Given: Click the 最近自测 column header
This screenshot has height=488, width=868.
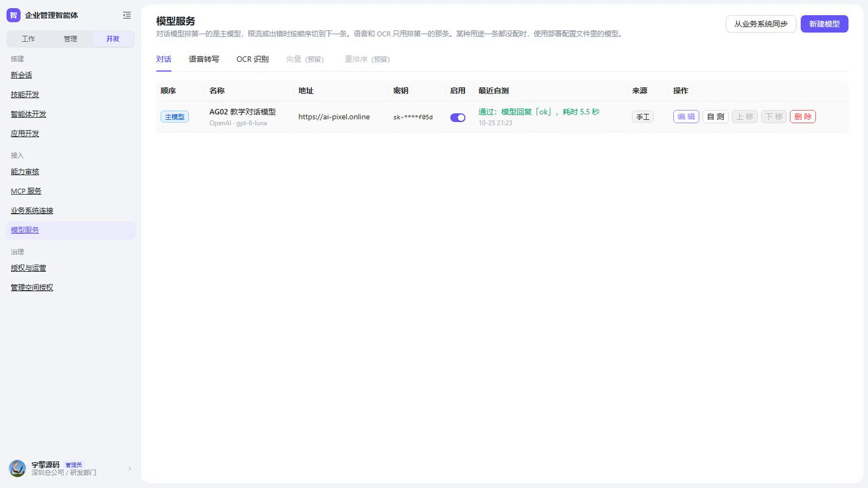Looking at the screenshot, I should pyautogui.click(x=494, y=91).
